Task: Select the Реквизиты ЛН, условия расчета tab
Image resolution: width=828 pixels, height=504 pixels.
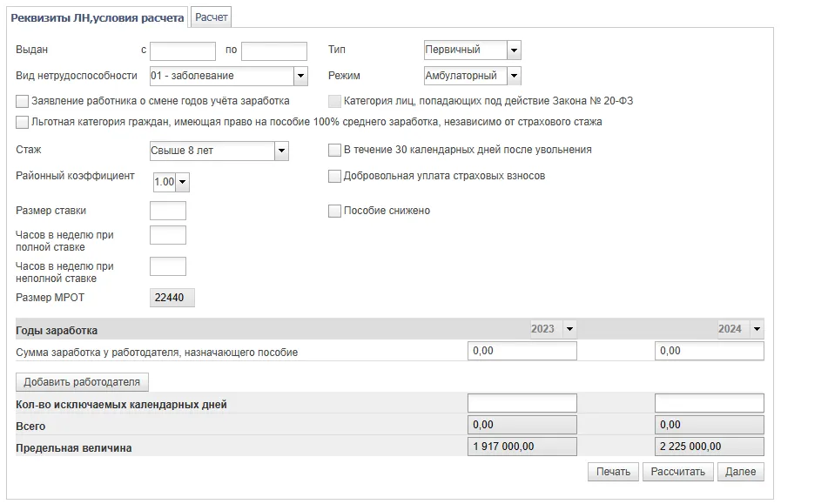Action: coord(97,17)
